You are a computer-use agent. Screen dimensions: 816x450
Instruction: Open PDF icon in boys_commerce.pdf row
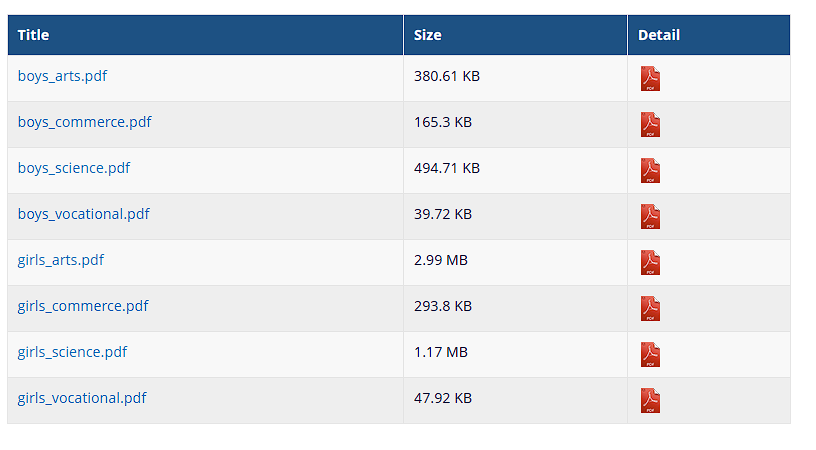coord(650,125)
